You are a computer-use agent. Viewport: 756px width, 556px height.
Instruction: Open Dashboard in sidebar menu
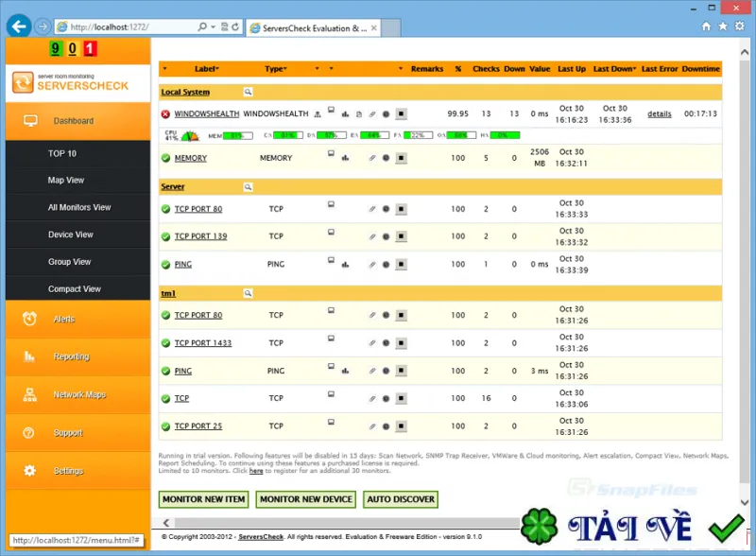click(78, 121)
